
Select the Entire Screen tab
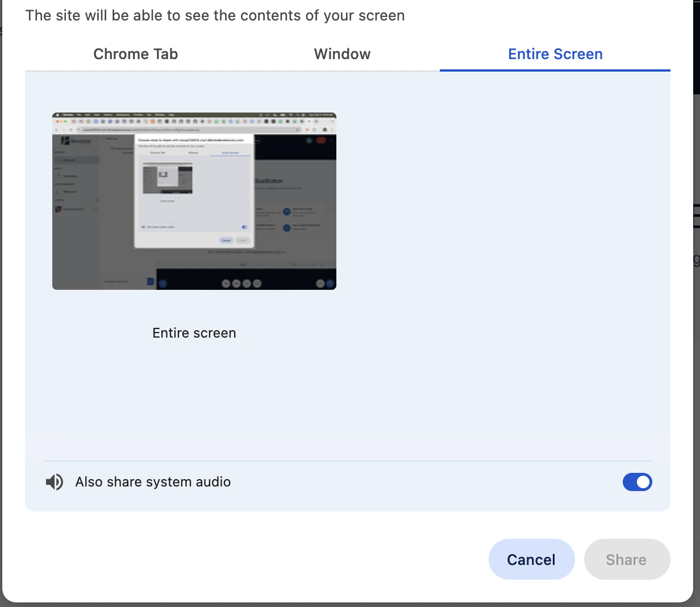[555, 54]
